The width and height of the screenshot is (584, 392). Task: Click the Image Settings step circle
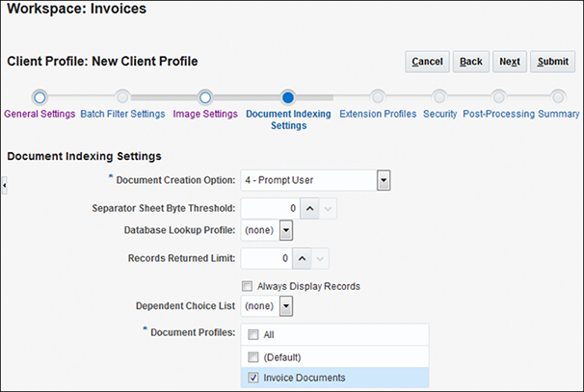click(204, 97)
